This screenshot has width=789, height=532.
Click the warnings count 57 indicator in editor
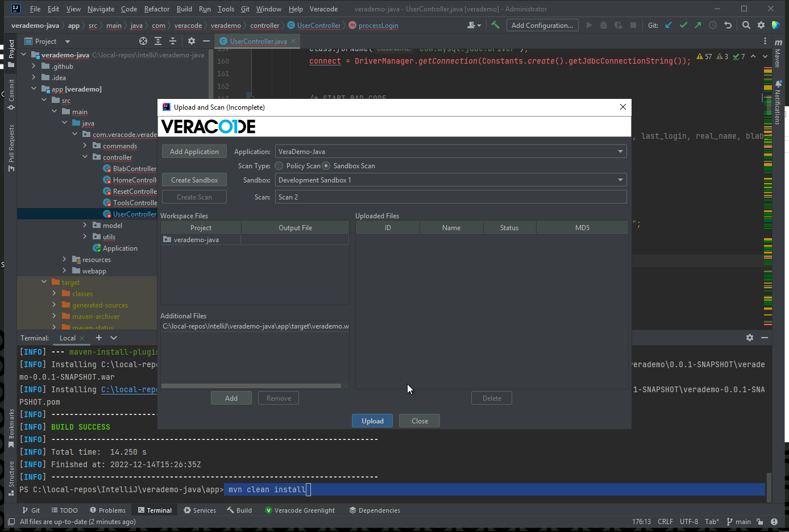point(704,56)
